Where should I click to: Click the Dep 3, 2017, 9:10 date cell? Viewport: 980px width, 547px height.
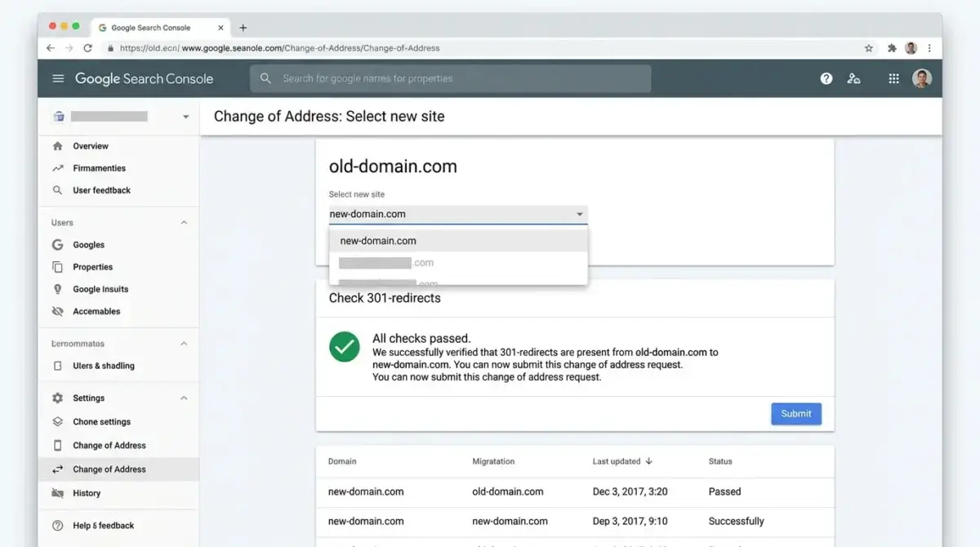(630, 521)
